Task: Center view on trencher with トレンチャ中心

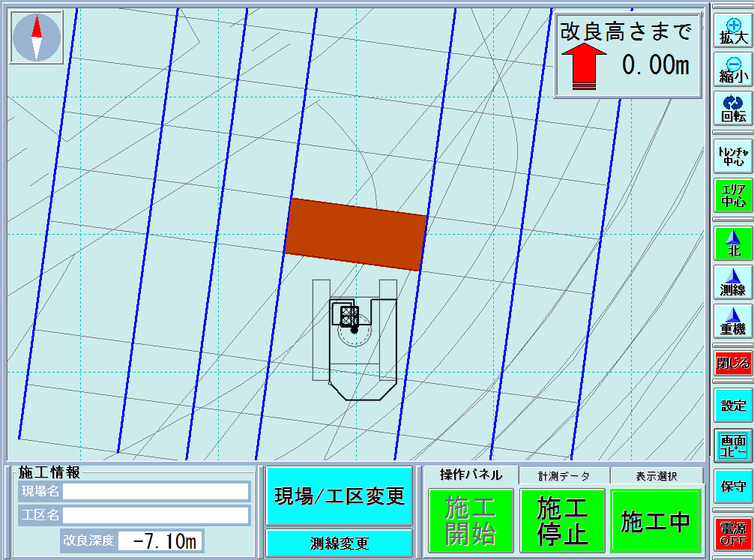Action: (x=733, y=156)
